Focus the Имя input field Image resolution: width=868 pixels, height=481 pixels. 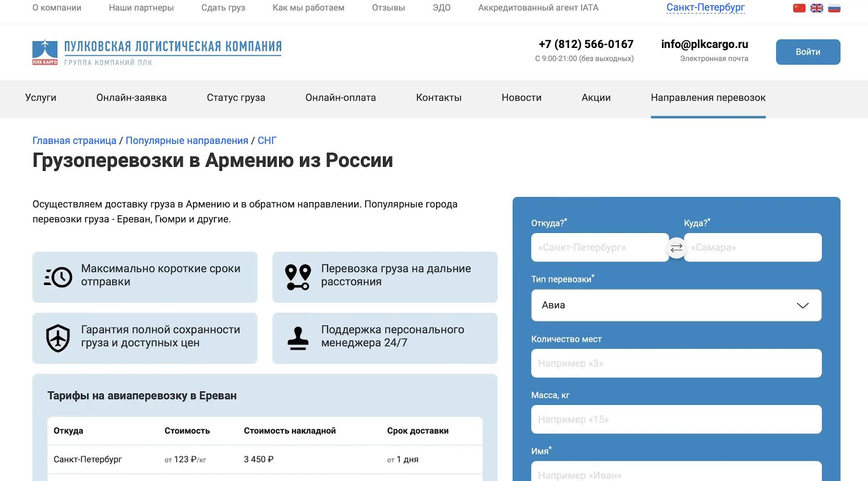pos(676,472)
